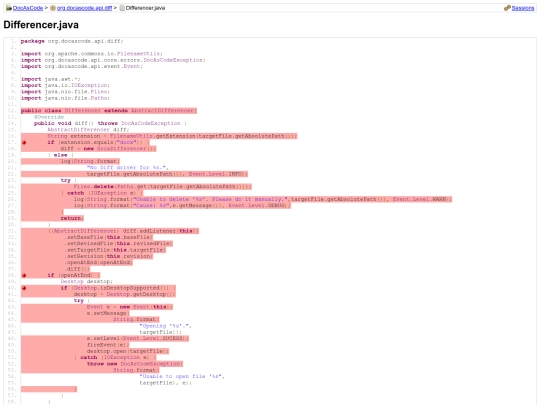Click the red branch diamond on line 17

pyautogui.click(x=24, y=142)
